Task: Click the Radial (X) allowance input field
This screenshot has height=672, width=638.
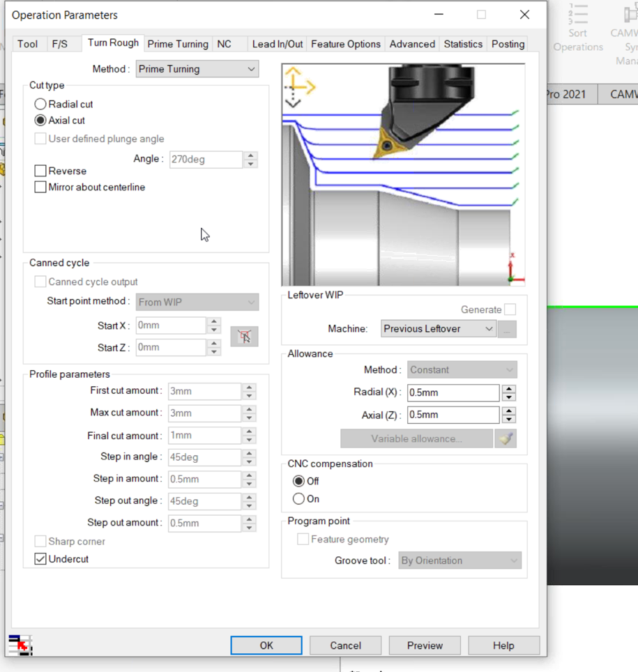Action: click(453, 392)
